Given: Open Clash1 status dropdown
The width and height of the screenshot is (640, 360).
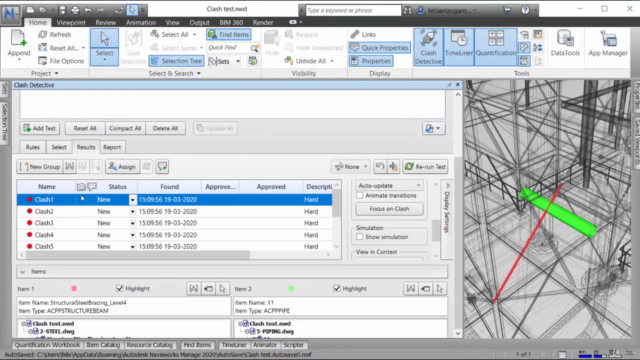Looking at the screenshot, I should click(x=132, y=200).
